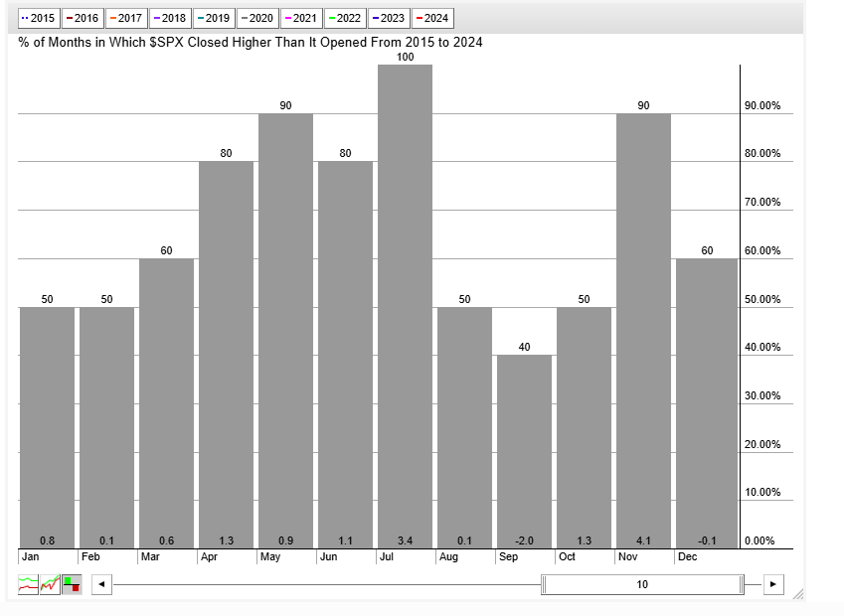Select the histogram bar chart mode icon
Viewport: 844px width, 616px height.
(x=72, y=584)
